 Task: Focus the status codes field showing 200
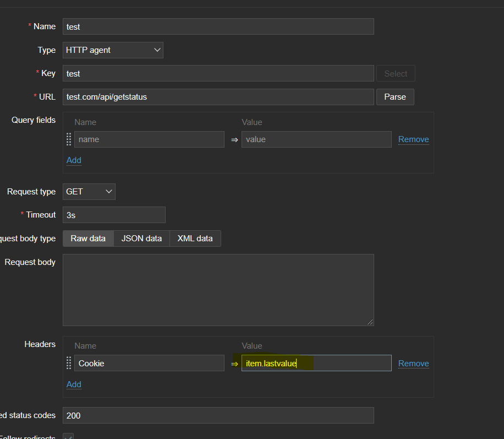pyautogui.click(x=218, y=415)
